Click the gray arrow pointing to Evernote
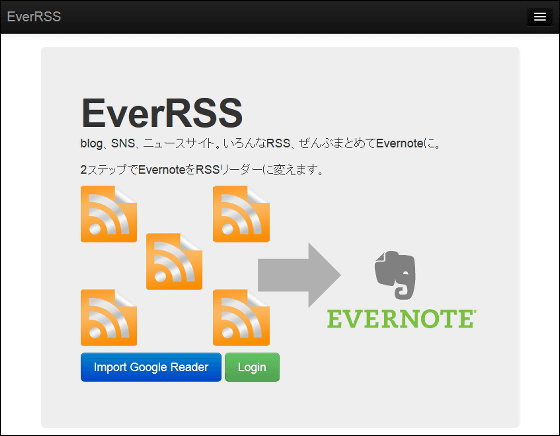 [x=299, y=275]
